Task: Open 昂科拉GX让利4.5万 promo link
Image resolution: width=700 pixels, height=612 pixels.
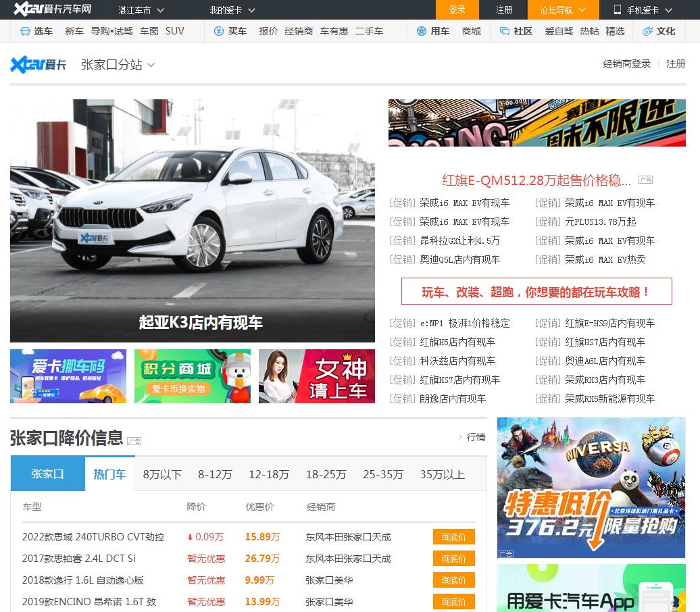Action: 460,240
